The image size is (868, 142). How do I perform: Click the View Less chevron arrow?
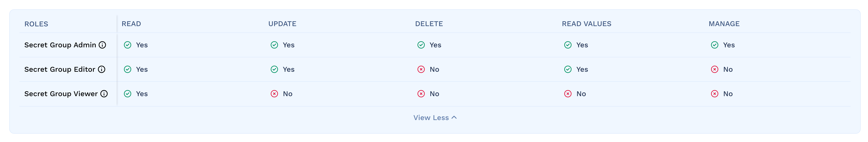pos(454,117)
